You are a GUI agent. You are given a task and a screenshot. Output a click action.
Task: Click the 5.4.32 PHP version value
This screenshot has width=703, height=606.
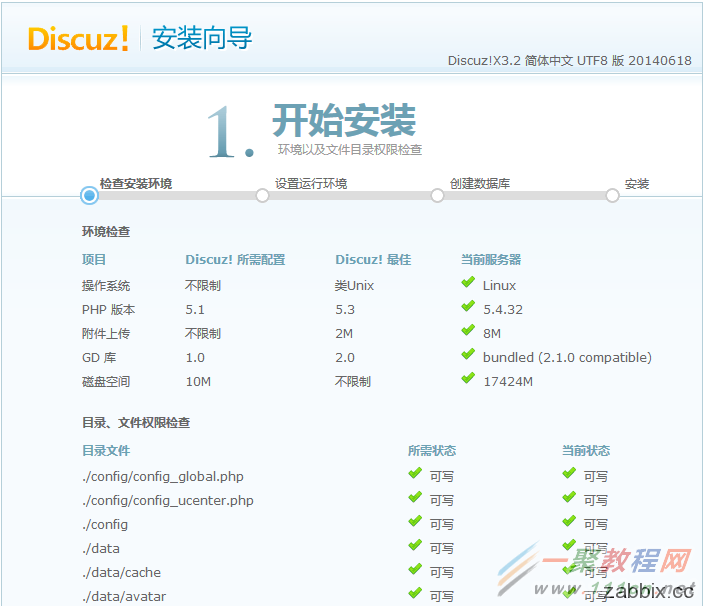tap(503, 310)
